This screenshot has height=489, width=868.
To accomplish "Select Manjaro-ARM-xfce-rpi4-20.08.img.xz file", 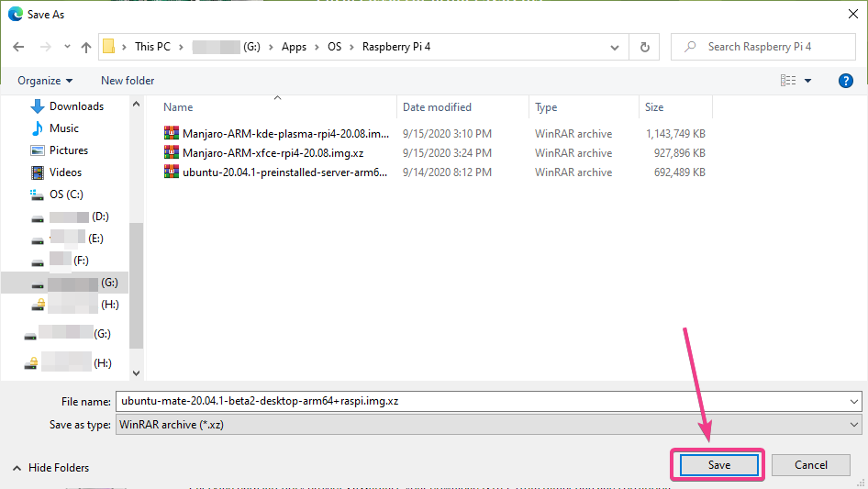I will [x=273, y=153].
